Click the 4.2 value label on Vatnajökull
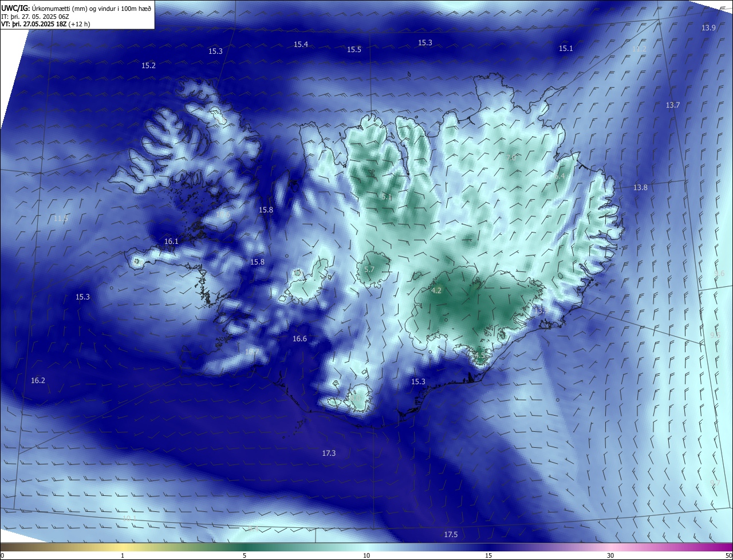This screenshot has height=560, width=733. [436, 291]
